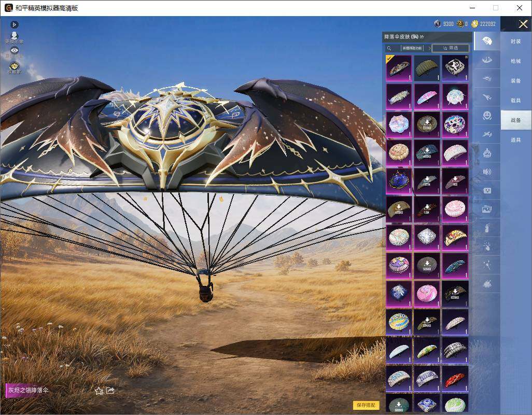Click the search magnifier icon

click(389, 48)
